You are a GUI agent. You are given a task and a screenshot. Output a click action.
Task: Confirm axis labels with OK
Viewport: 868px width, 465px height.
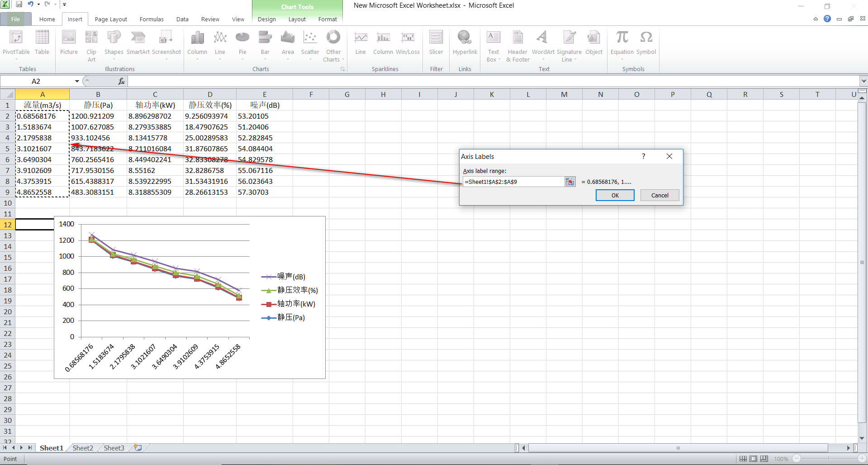615,195
